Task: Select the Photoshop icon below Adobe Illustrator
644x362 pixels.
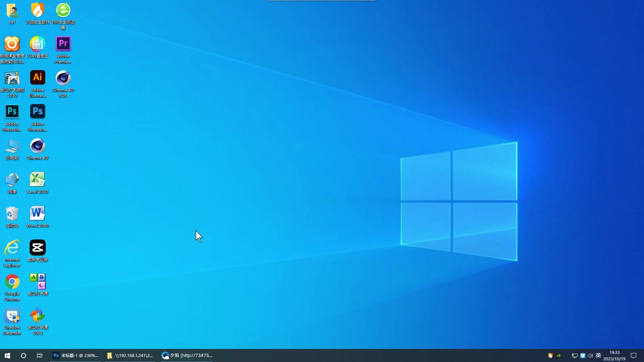Action: [x=38, y=118]
